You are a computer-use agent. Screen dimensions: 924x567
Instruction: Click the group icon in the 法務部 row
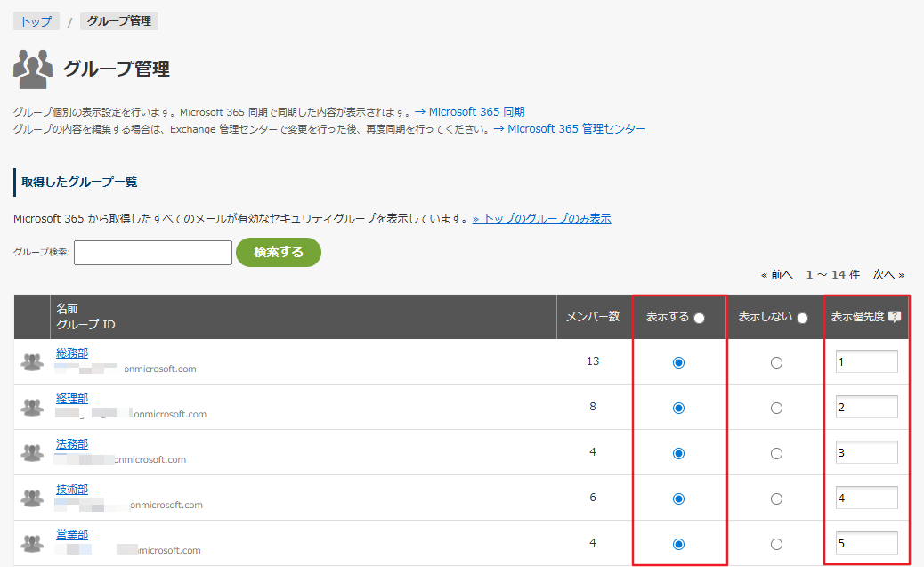tap(32, 453)
